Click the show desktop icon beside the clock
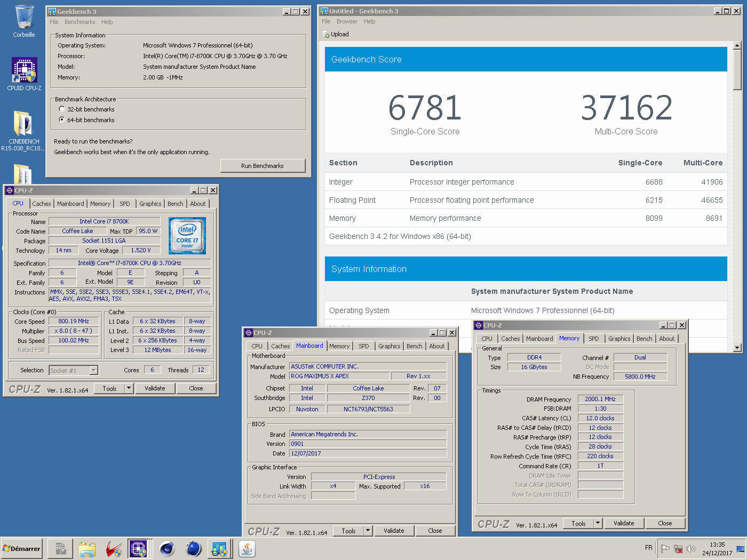This screenshot has height=560, width=747. pyautogui.click(x=741, y=549)
